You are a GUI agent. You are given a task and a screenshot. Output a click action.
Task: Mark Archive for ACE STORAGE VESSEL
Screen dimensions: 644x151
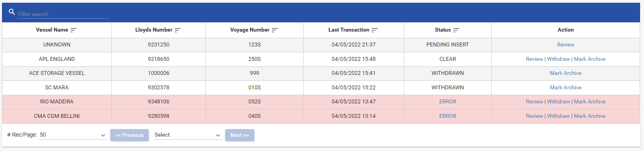(x=565, y=73)
